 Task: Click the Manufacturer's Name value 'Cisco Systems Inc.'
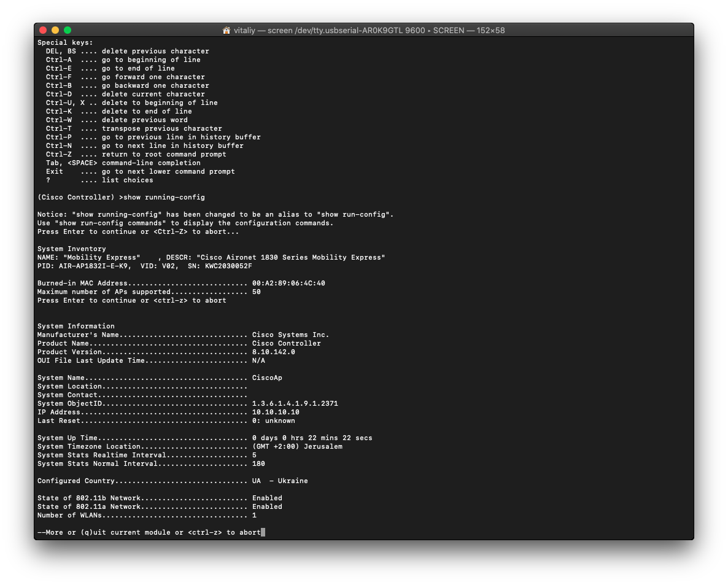click(x=290, y=335)
